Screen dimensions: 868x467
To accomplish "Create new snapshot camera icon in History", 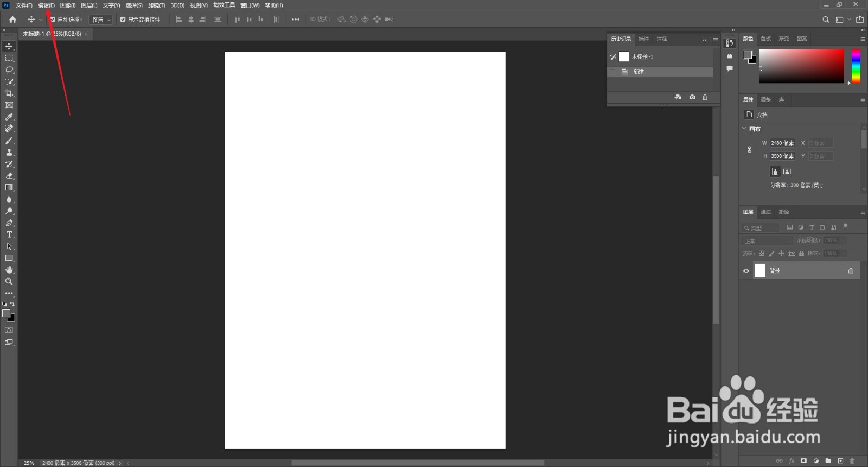I will [x=692, y=97].
